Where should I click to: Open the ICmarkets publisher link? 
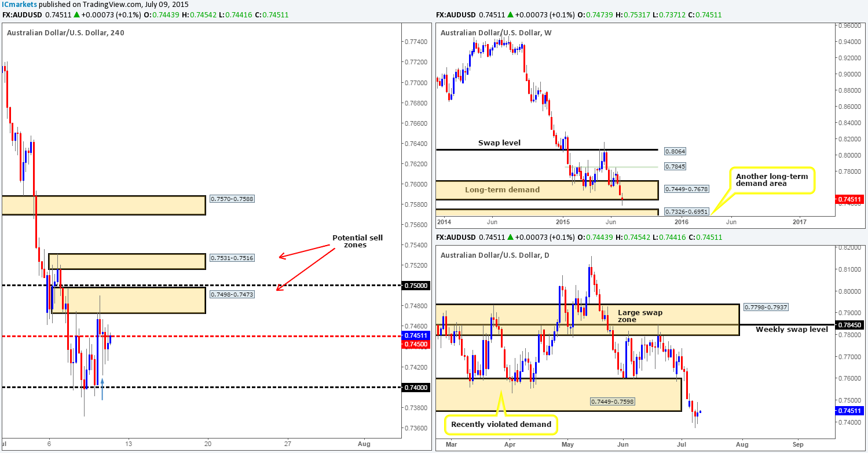(19, 5)
